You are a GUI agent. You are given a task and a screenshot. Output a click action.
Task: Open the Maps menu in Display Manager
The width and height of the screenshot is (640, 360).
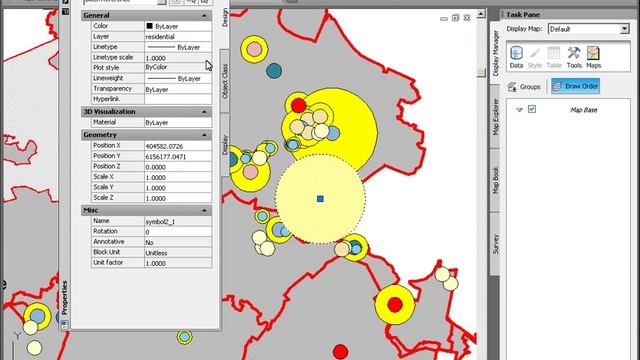point(593,57)
